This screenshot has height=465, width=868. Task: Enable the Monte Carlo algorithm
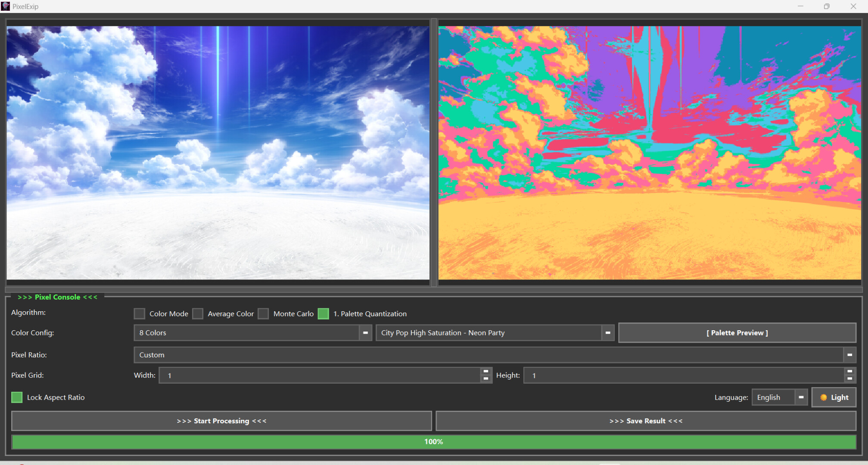pos(263,313)
